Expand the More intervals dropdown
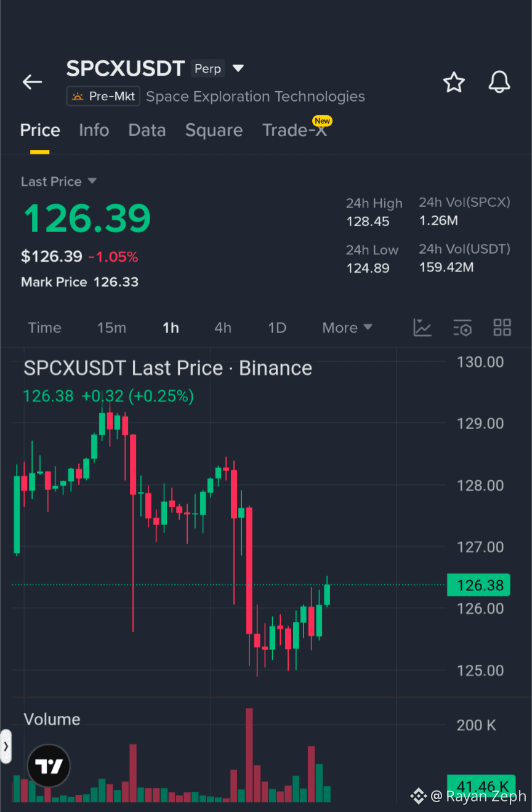This screenshot has height=812, width=532. pyautogui.click(x=347, y=328)
